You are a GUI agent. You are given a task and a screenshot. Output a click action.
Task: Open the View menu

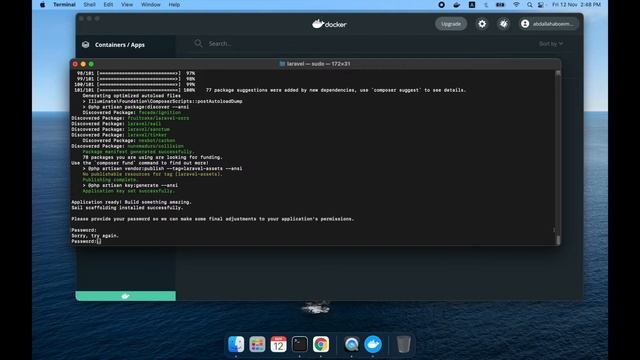[x=127, y=4]
